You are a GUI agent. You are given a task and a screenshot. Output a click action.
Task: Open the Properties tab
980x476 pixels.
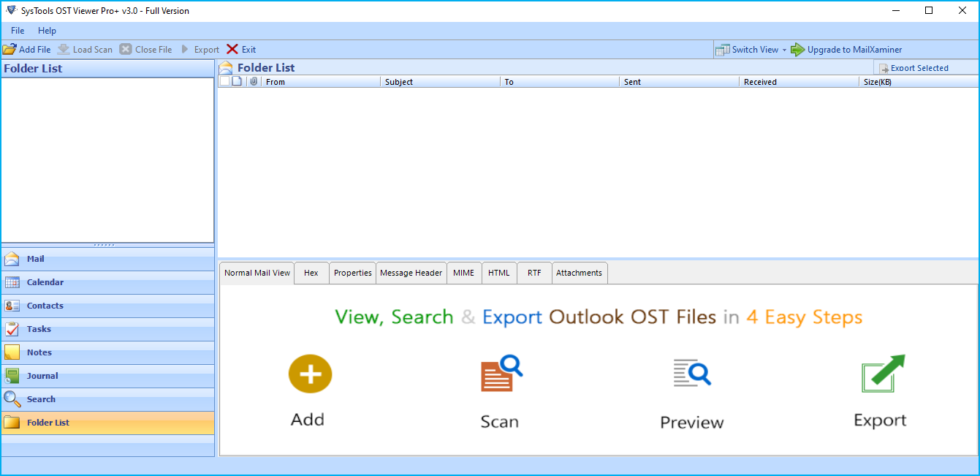pos(353,273)
